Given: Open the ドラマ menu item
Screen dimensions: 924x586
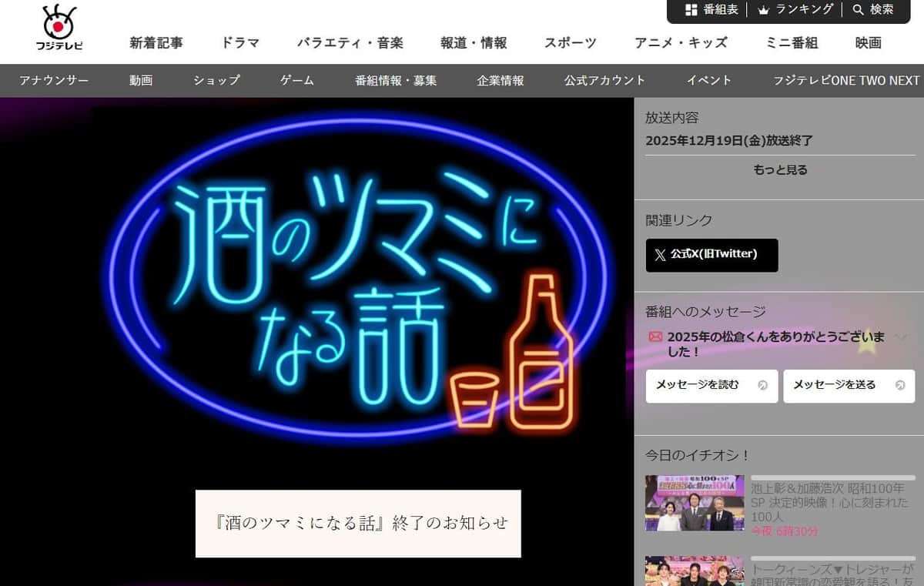Looking at the screenshot, I should pyautogui.click(x=240, y=43).
